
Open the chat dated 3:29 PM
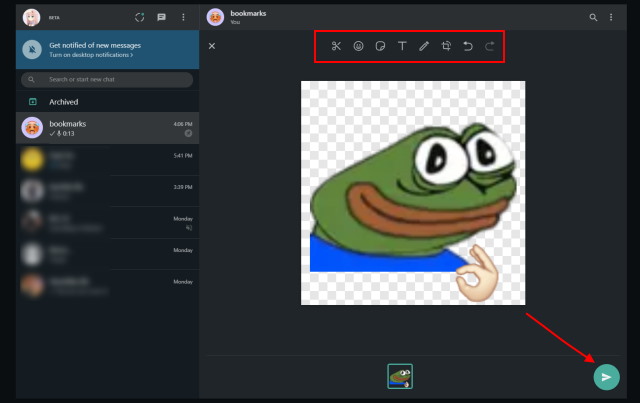(107, 191)
